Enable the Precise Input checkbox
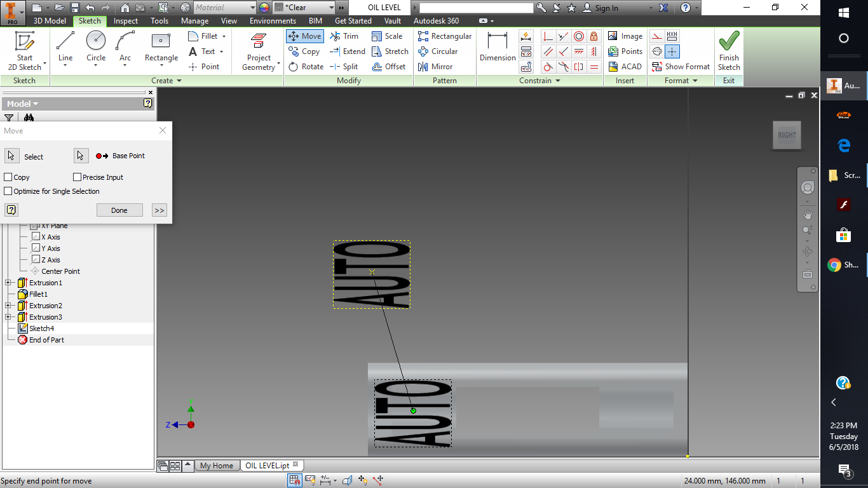The height and width of the screenshot is (488, 868). point(78,177)
